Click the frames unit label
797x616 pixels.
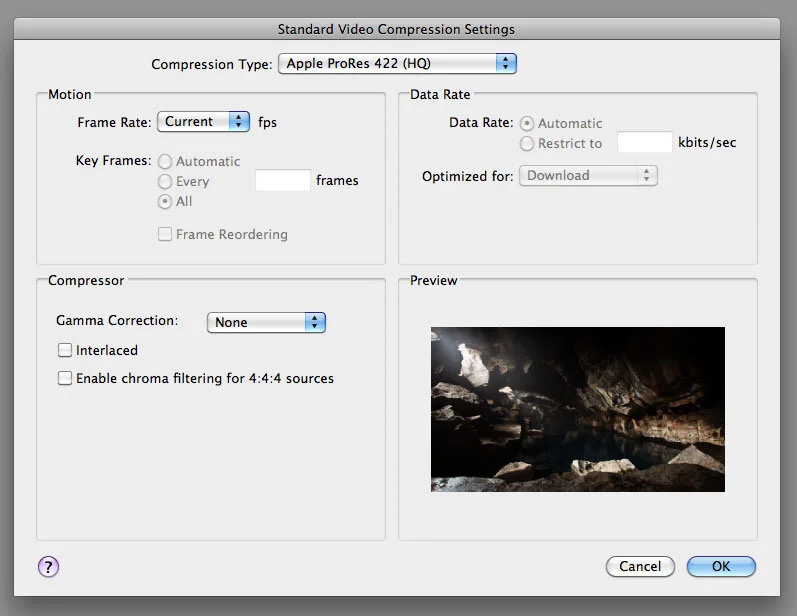coord(337,180)
